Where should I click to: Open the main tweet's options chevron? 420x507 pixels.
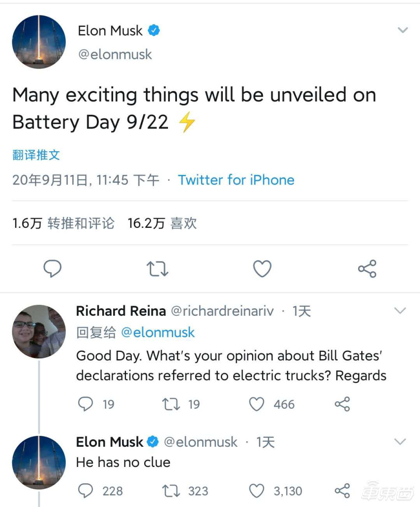[403, 30]
